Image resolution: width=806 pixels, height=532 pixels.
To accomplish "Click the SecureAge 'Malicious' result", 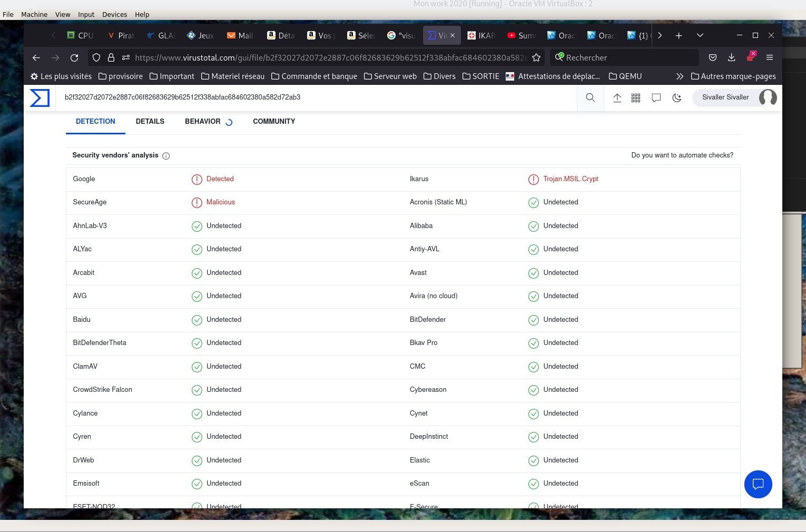I will (x=221, y=202).
